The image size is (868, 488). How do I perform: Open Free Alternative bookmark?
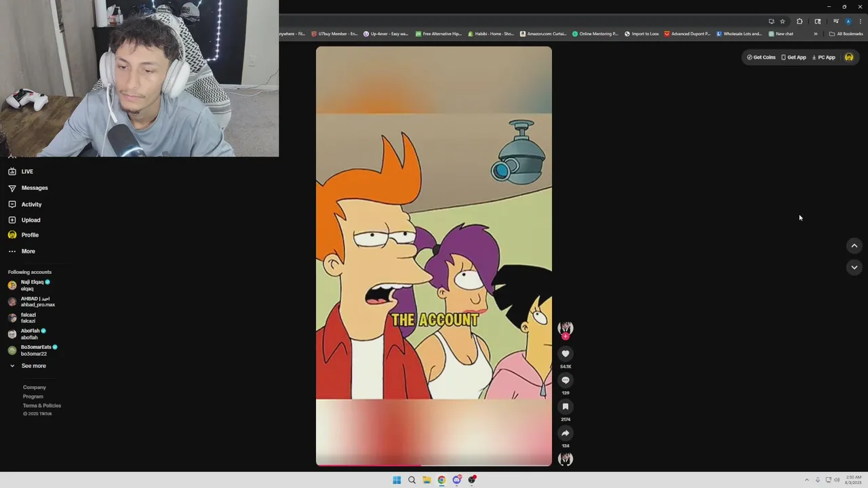[x=439, y=34]
